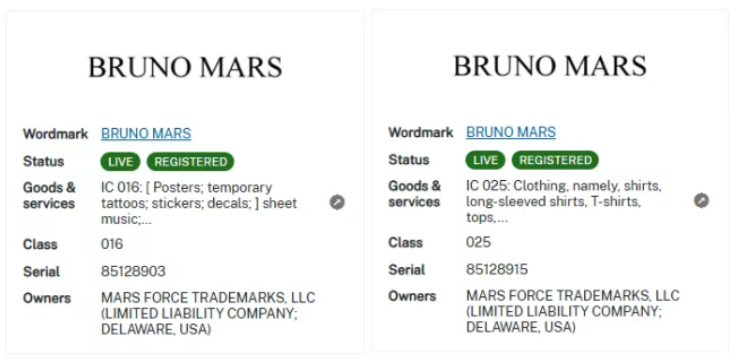
Task: Click the IC 025 Clothing goods description text
Action: tap(564, 201)
